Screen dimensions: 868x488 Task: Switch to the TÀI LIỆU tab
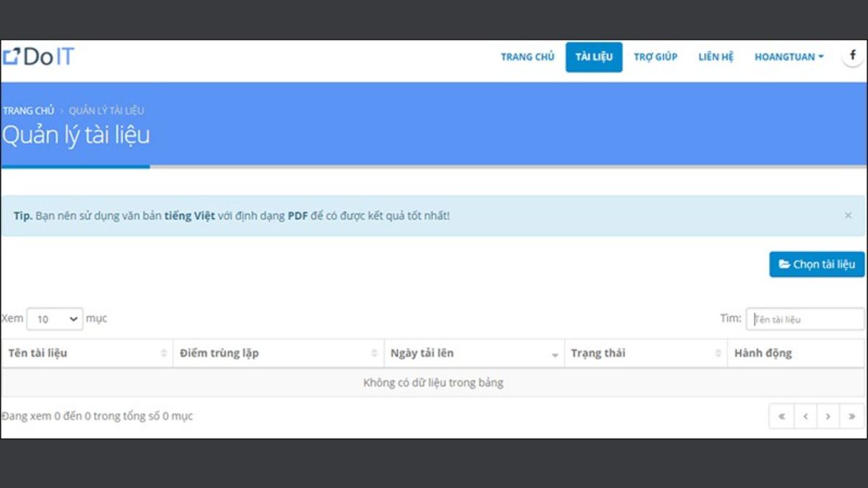coord(593,56)
